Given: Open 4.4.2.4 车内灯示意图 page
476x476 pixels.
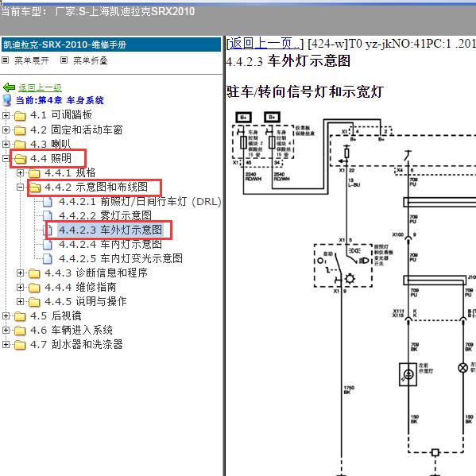Looking at the screenshot, I should click(x=110, y=244).
